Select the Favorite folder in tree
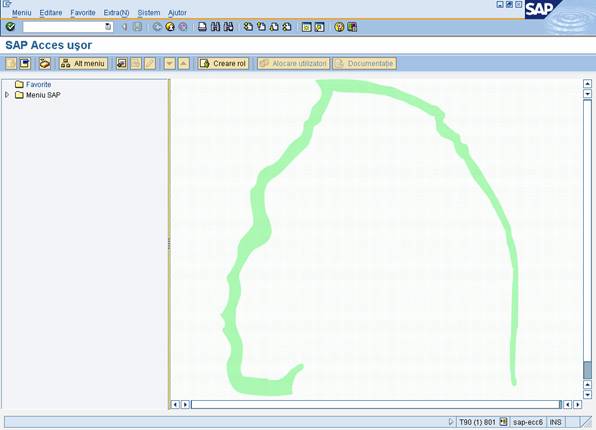This screenshot has width=596, height=430. click(38, 84)
